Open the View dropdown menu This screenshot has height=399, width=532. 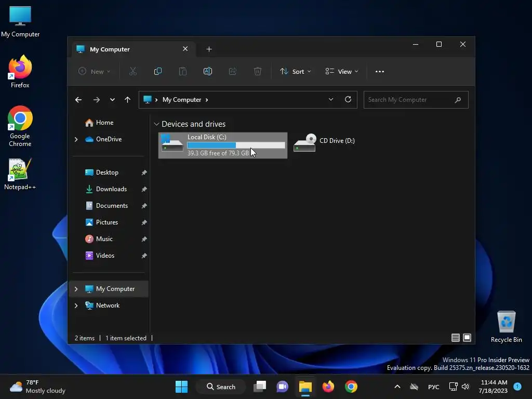click(x=342, y=71)
